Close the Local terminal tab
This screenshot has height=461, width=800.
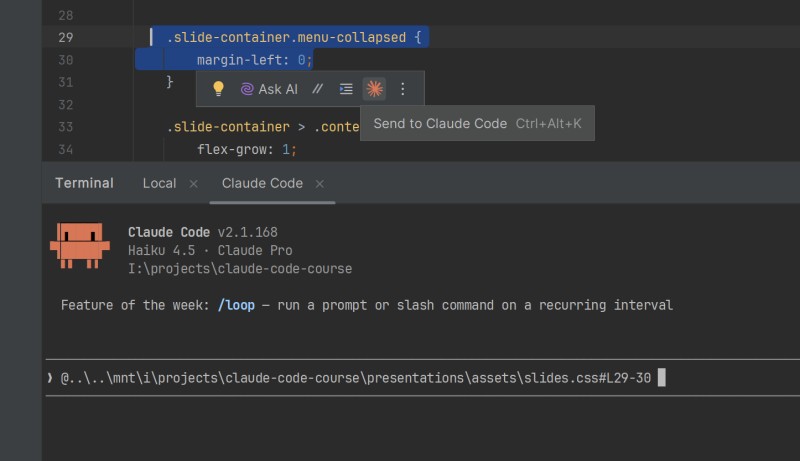point(193,184)
